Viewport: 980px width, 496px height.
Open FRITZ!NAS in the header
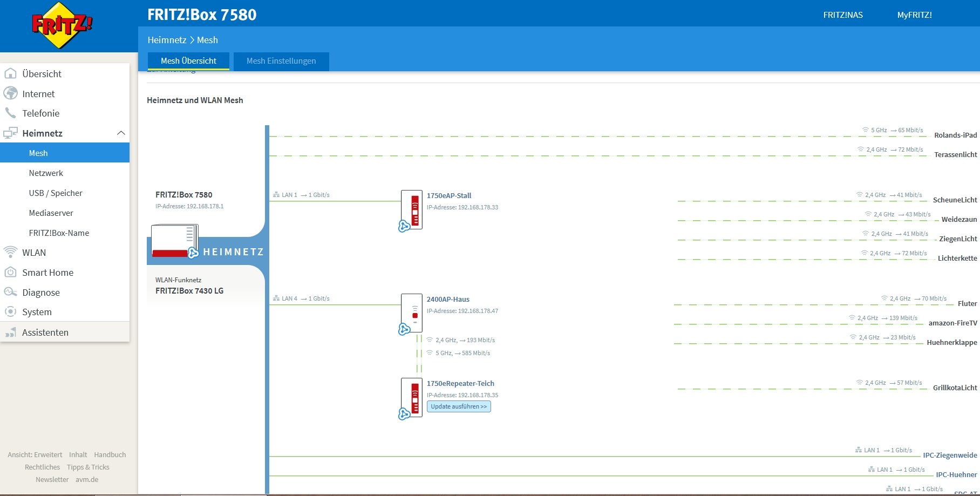click(x=843, y=15)
